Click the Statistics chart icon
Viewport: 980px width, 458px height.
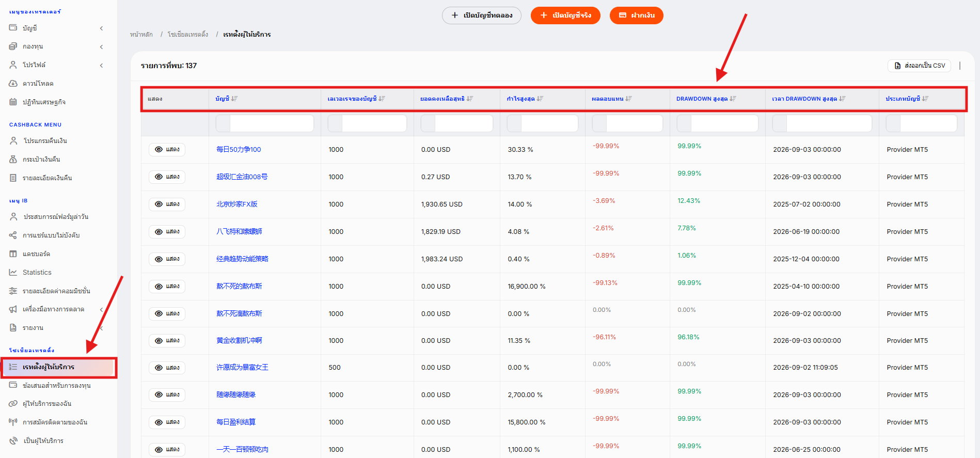(13, 273)
